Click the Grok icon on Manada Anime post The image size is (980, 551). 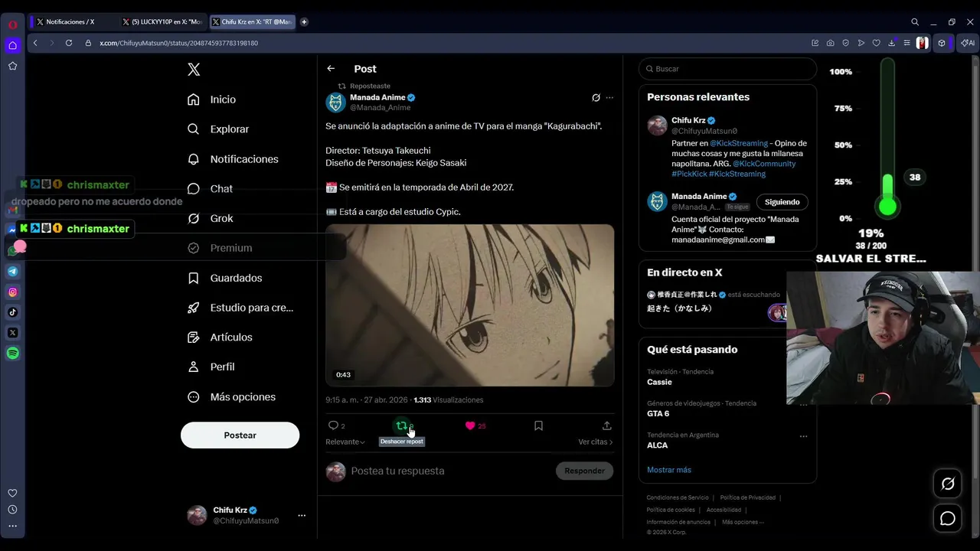point(596,98)
